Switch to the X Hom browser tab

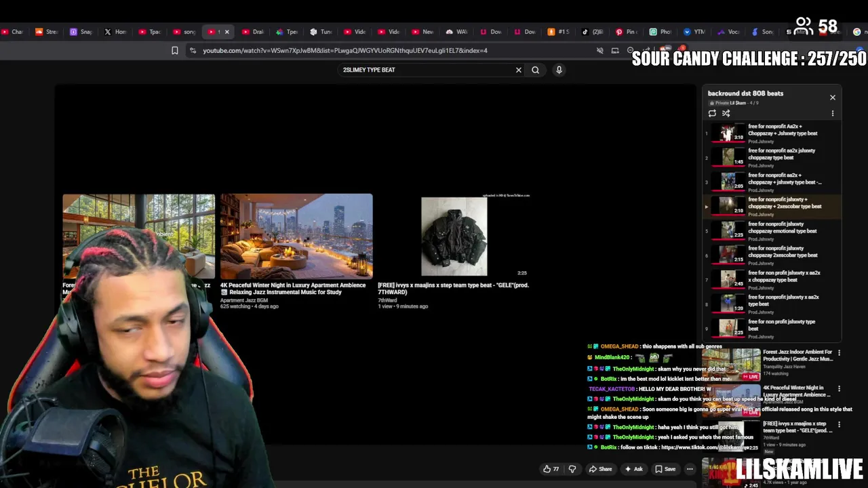point(115,32)
